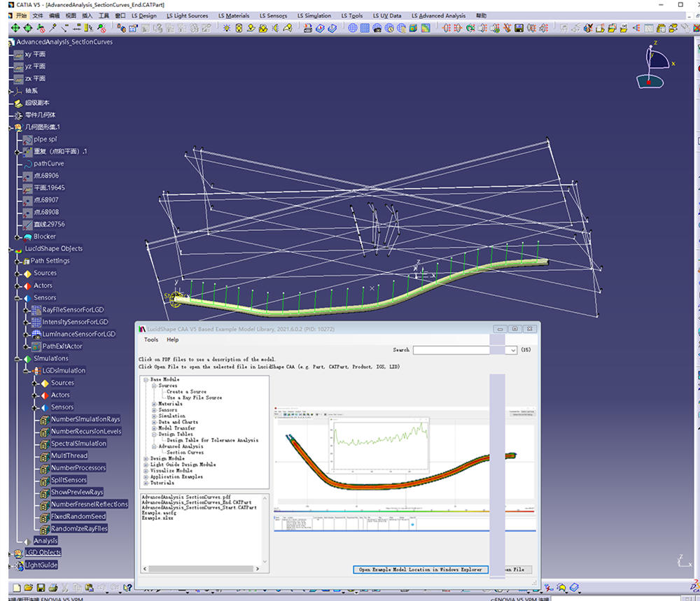Select the Analysis tree item
The height and width of the screenshot is (601, 700).
[x=45, y=541]
